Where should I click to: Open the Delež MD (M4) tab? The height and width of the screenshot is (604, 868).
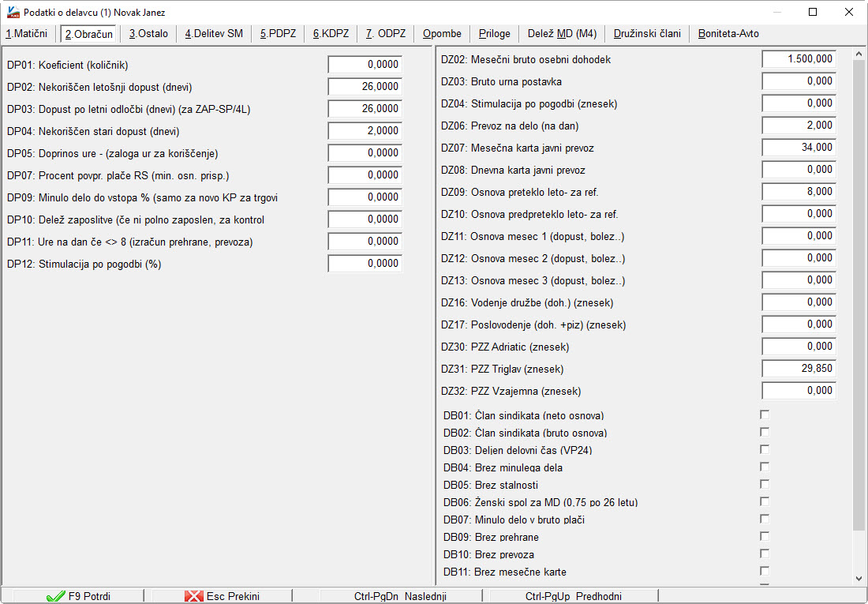point(562,34)
